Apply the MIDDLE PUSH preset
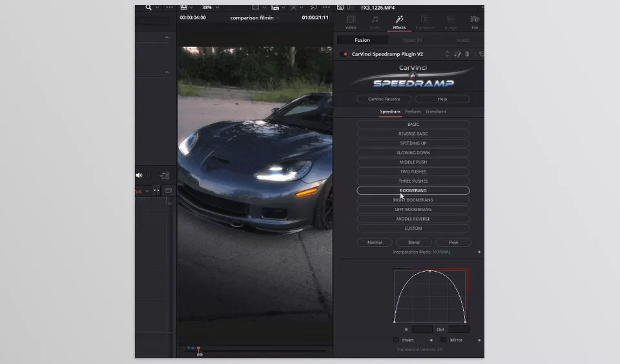The image size is (620, 364). (x=413, y=162)
